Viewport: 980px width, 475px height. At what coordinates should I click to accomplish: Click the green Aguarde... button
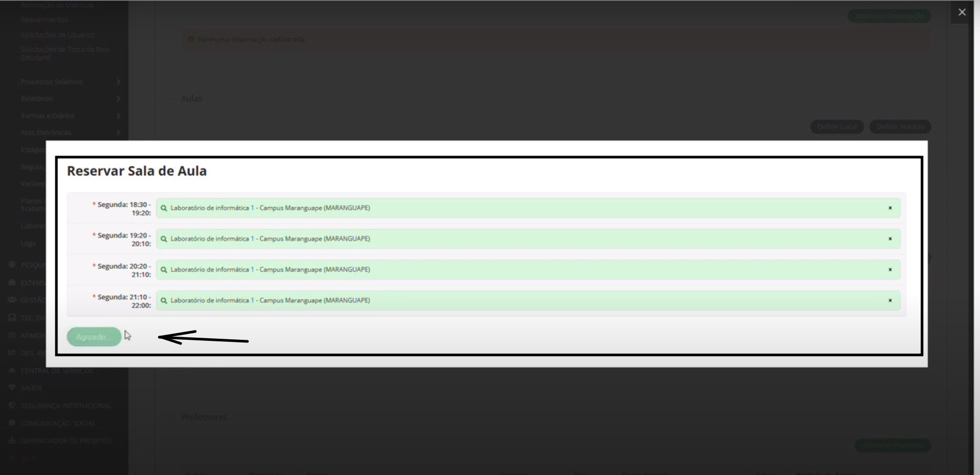94,337
